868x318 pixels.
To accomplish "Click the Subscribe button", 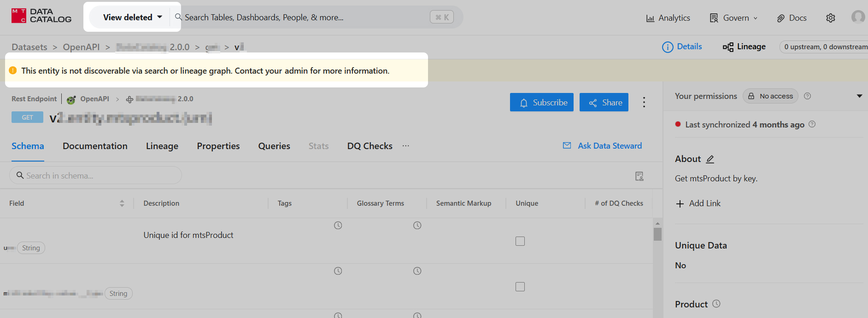I will (541, 102).
